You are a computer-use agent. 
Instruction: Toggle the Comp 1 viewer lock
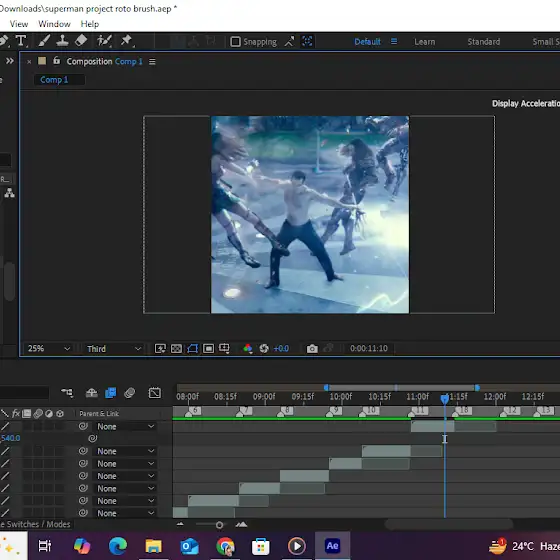pyautogui.click(x=56, y=61)
